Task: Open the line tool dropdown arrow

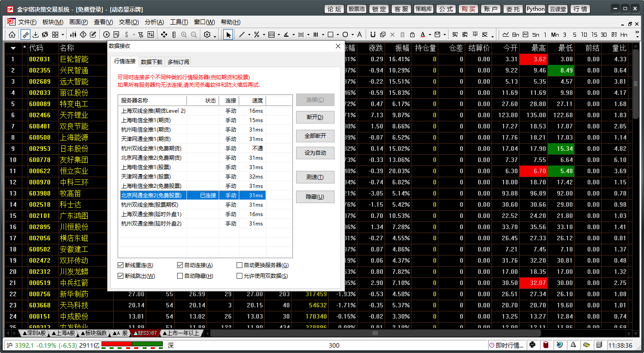Action: pyautogui.click(x=249, y=34)
